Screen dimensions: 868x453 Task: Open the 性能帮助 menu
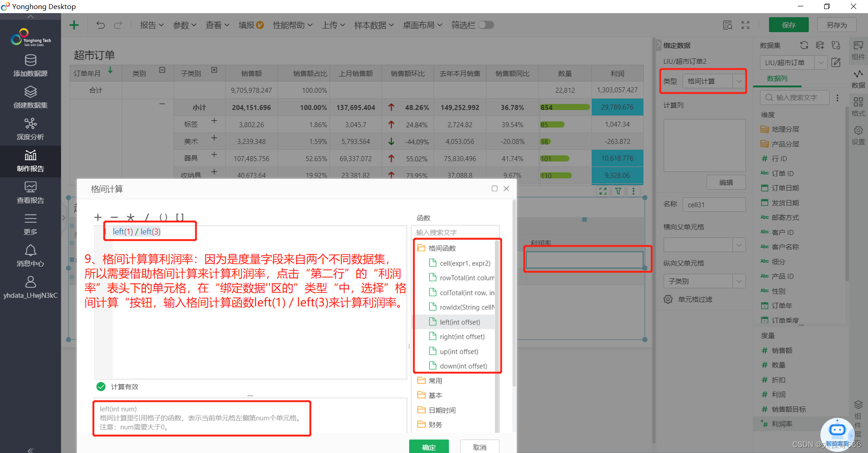pyautogui.click(x=292, y=25)
